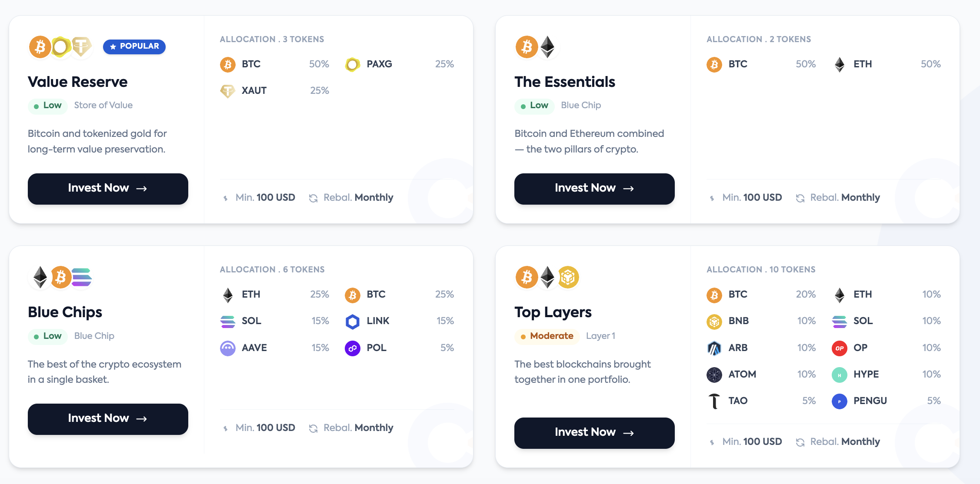Screen dimensions: 980x484
Task: Open the Blue Chips card title
Action: click(x=65, y=312)
